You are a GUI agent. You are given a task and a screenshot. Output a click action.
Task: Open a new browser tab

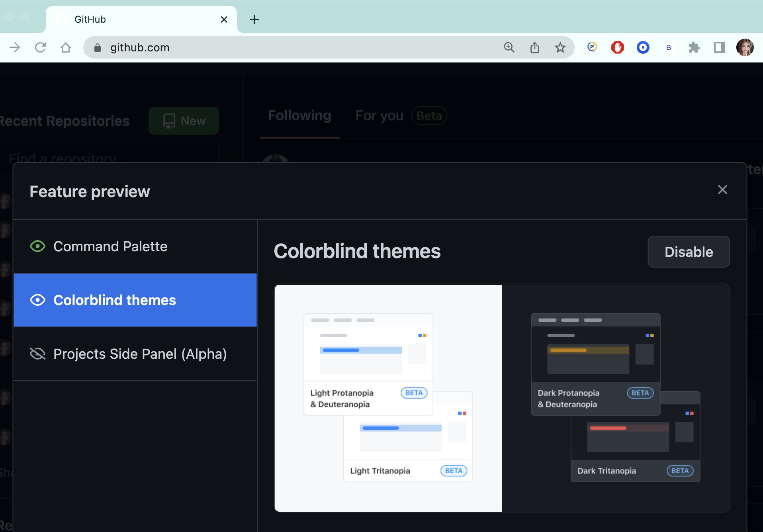[x=254, y=20]
